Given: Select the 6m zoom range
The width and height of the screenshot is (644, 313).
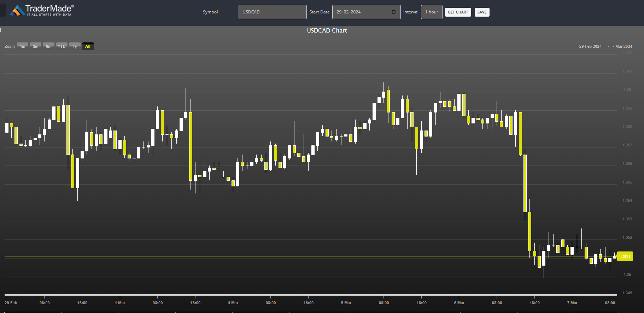Looking at the screenshot, I should tap(49, 46).
